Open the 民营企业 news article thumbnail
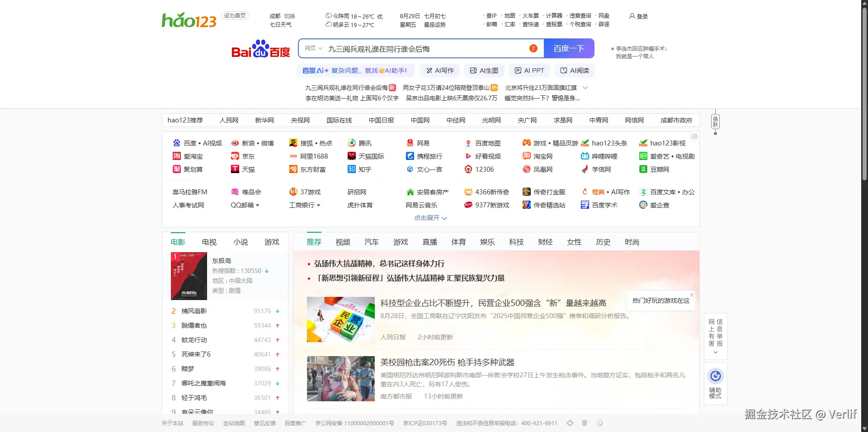 [341, 319]
